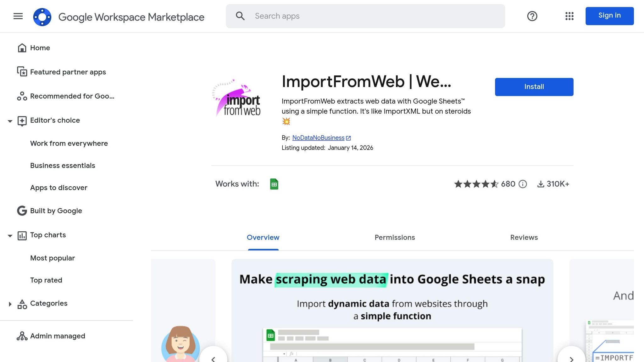The height and width of the screenshot is (362, 644).
Task: Select the Built by Google sidebar icon
Action: 21,211
